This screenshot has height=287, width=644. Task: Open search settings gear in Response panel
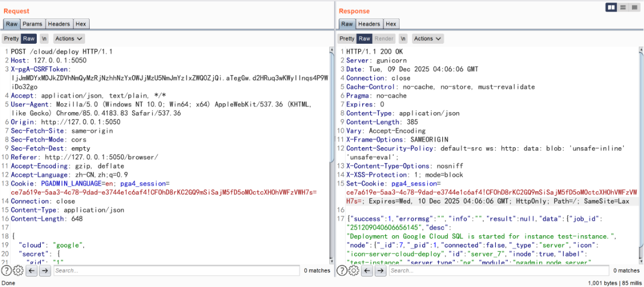tap(354, 270)
